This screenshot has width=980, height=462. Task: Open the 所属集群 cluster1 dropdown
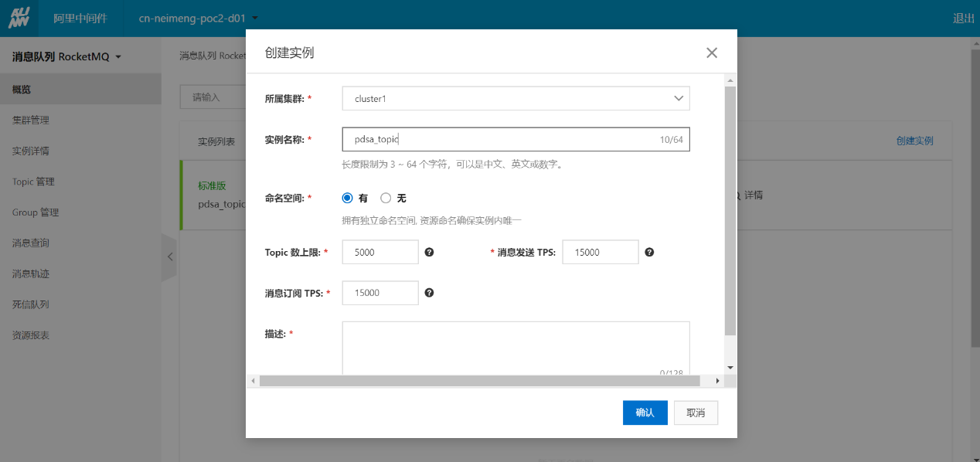[x=516, y=98]
